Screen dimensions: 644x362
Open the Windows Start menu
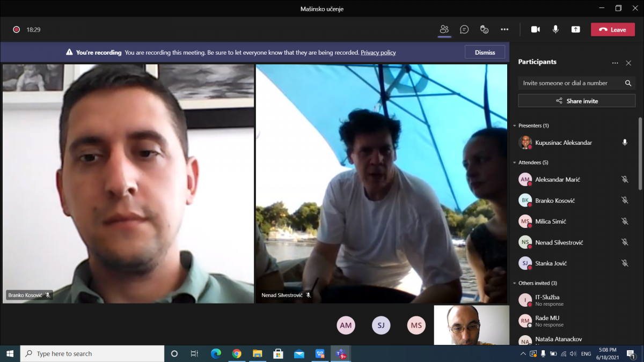[x=10, y=353]
